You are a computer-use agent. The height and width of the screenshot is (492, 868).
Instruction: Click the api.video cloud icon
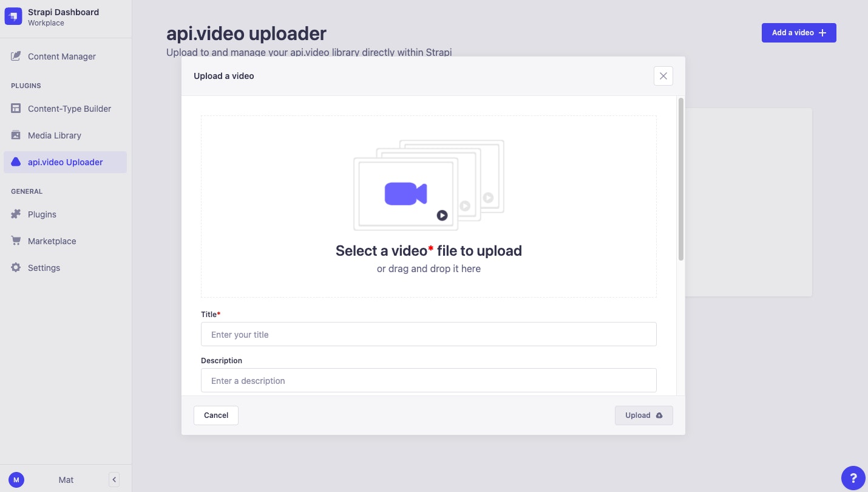coord(16,162)
